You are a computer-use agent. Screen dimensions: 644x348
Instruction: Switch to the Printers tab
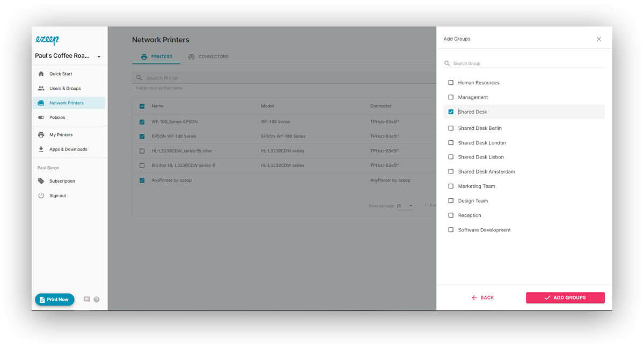click(x=156, y=56)
